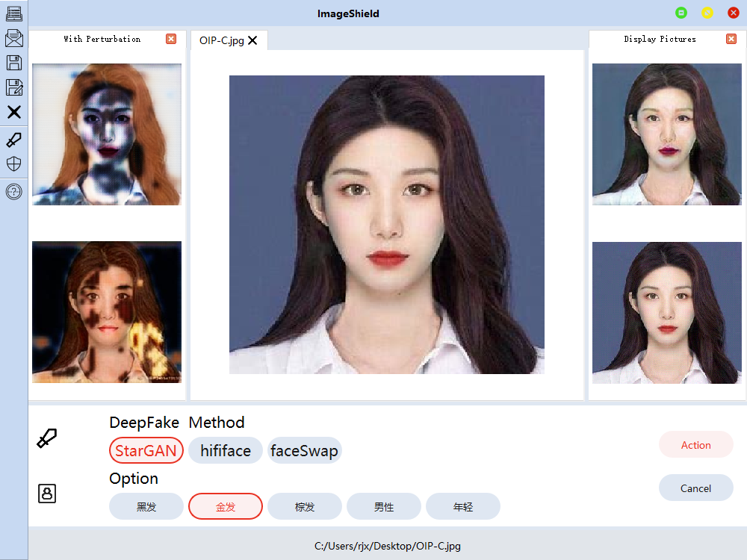Select the shield protection tool in sidebar
Screen dimensions: 747x560
[x=13, y=164]
